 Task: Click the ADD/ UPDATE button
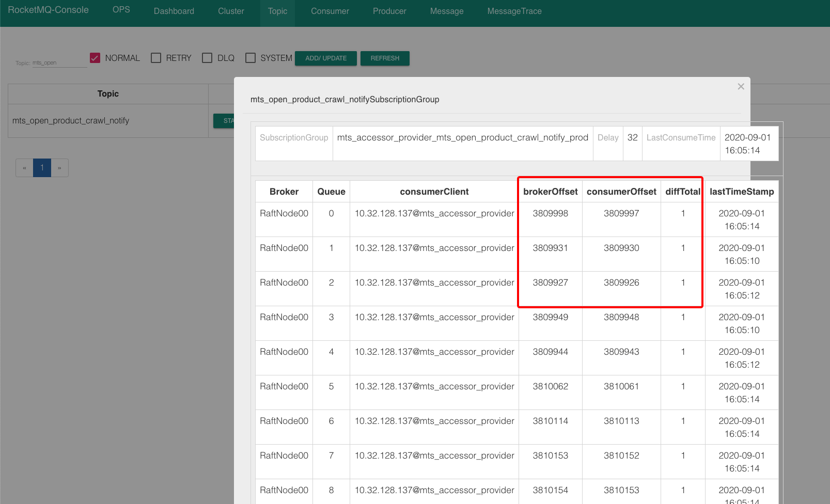pos(326,58)
